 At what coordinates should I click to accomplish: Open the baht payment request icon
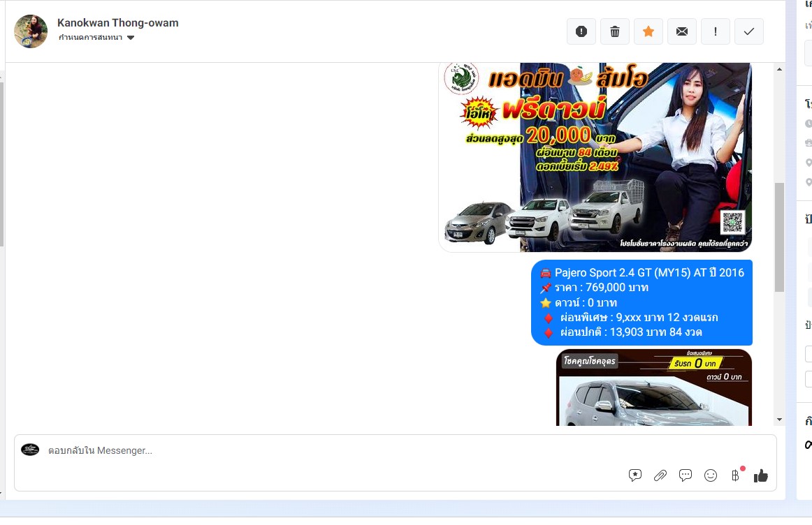pyautogui.click(x=735, y=475)
